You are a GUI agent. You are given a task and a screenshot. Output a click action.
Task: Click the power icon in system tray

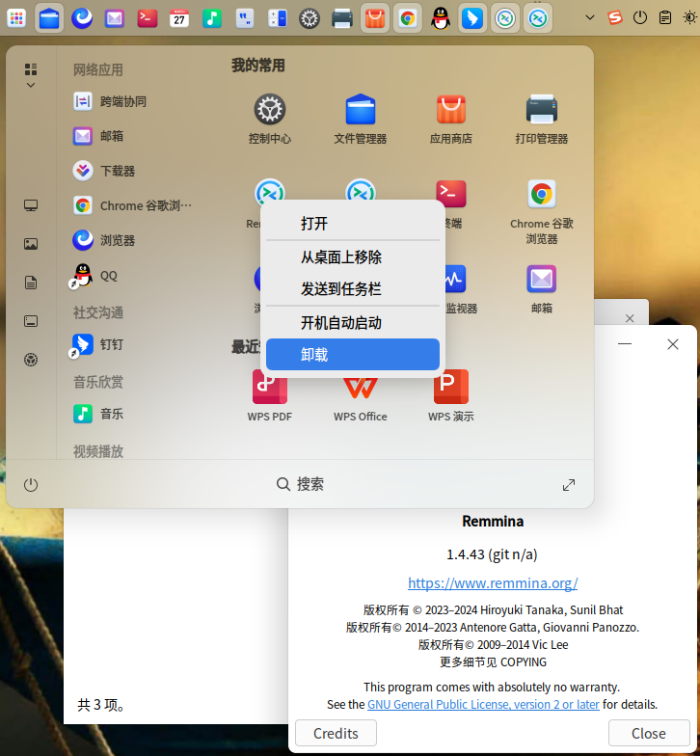[640, 18]
